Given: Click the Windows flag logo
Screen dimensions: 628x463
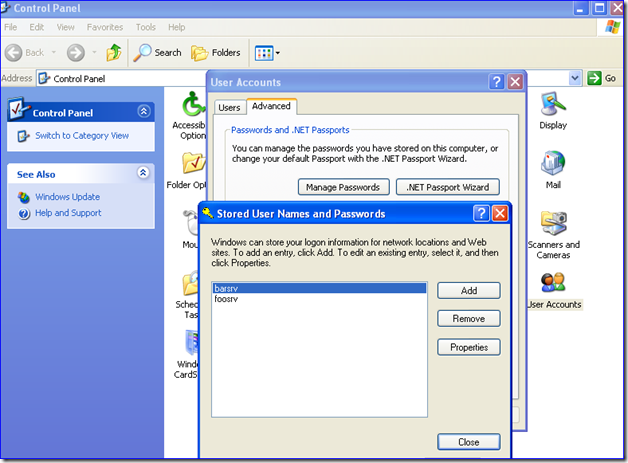Looking at the screenshot, I should tap(612, 27).
